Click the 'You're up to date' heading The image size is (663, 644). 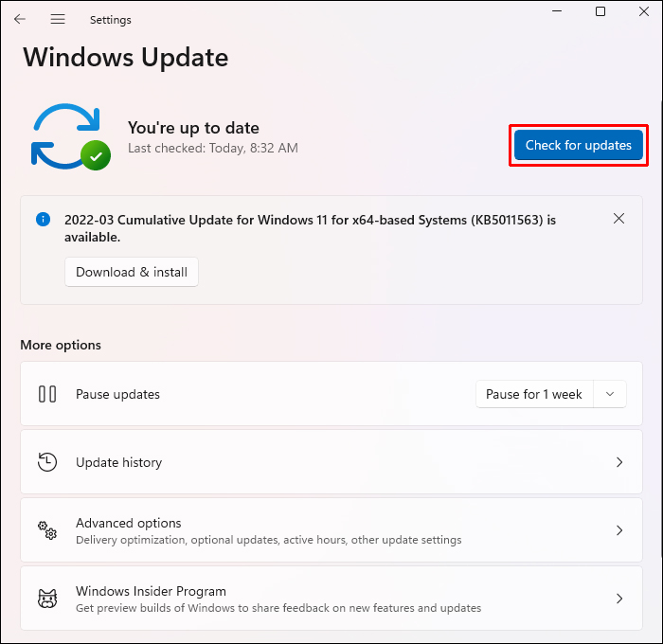click(193, 128)
